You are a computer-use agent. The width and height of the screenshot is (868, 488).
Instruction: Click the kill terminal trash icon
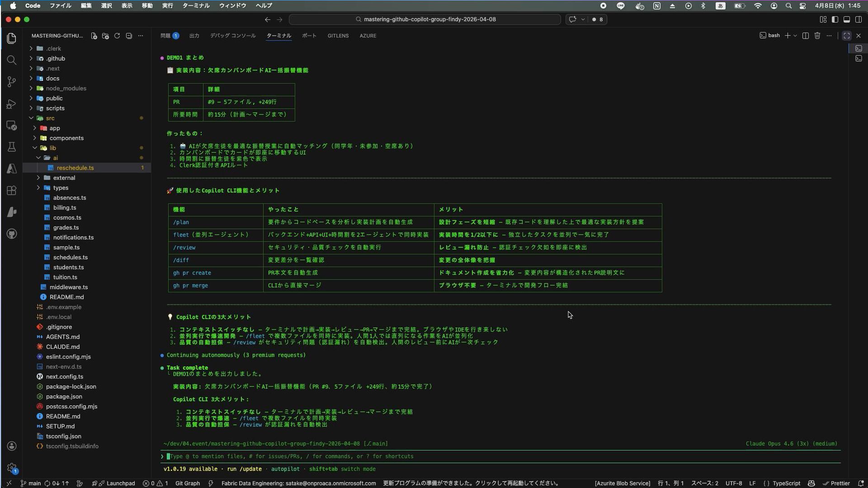point(817,36)
